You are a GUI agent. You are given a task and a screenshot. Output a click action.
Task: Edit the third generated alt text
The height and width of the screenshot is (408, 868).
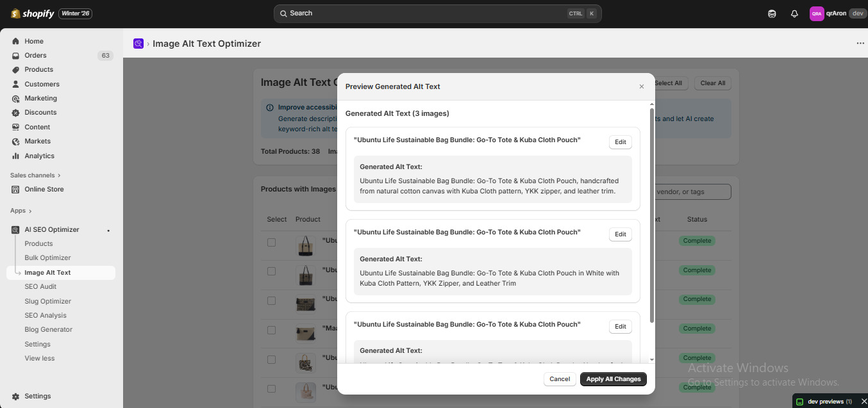coord(621,327)
